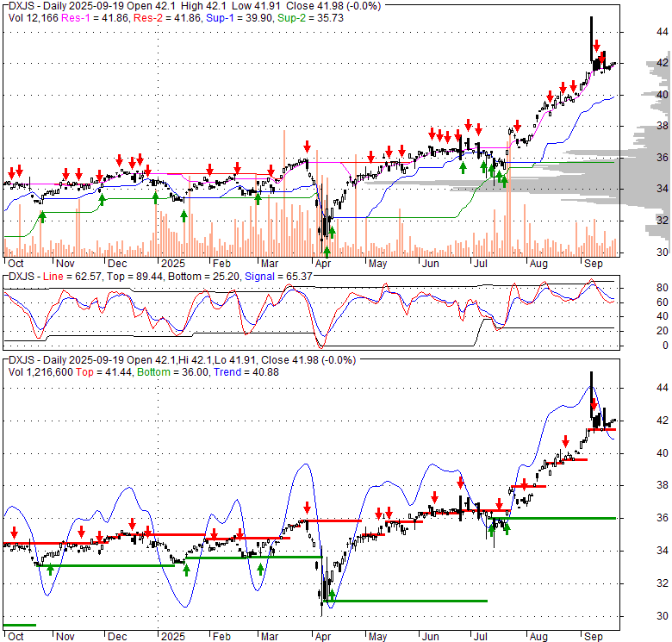This screenshot has height=642, width=672.
Task: Click the 36 price level on bottom chart
Action: pyautogui.click(x=663, y=518)
